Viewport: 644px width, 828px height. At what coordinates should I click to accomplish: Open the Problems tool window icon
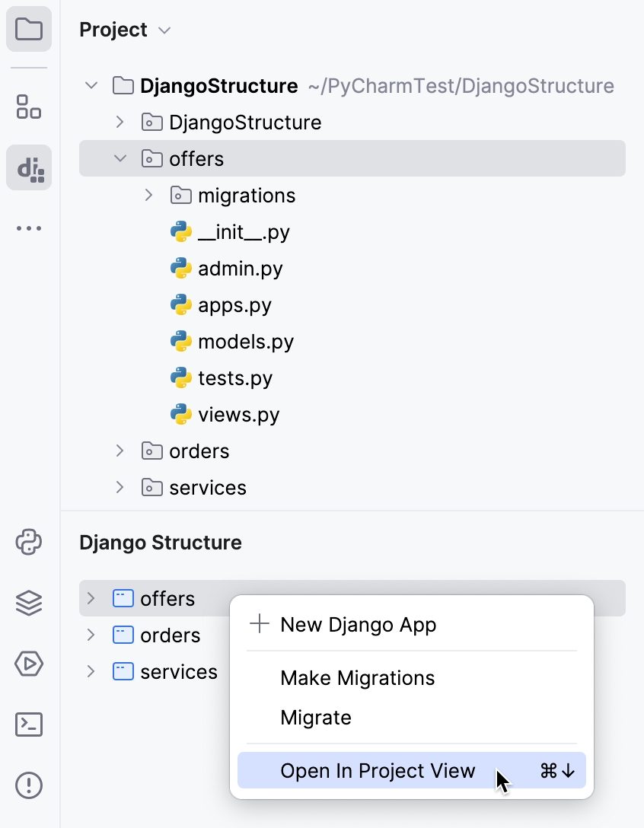click(29, 785)
